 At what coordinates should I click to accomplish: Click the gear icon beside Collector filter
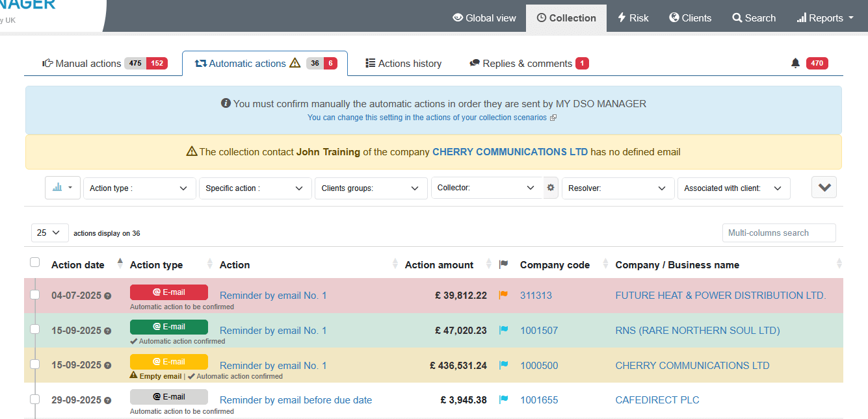tap(551, 188)
